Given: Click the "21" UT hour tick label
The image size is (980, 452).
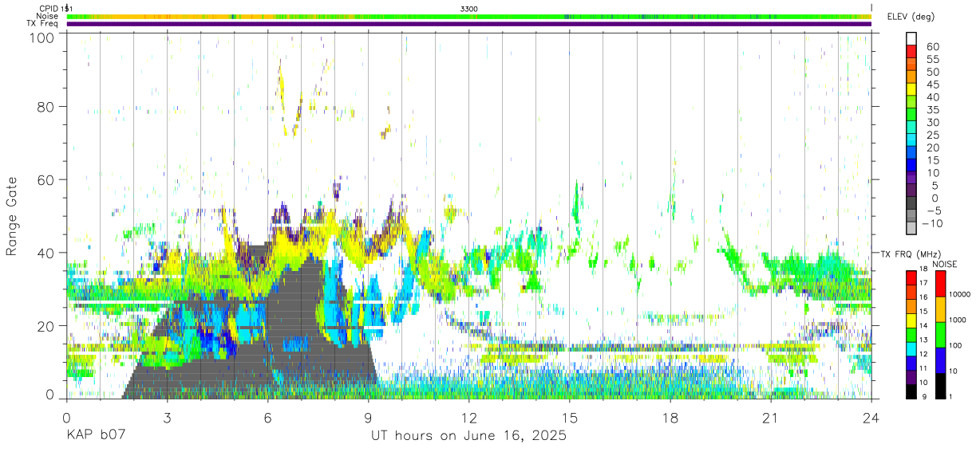Looking at the screenshot, I should point(771,417).
